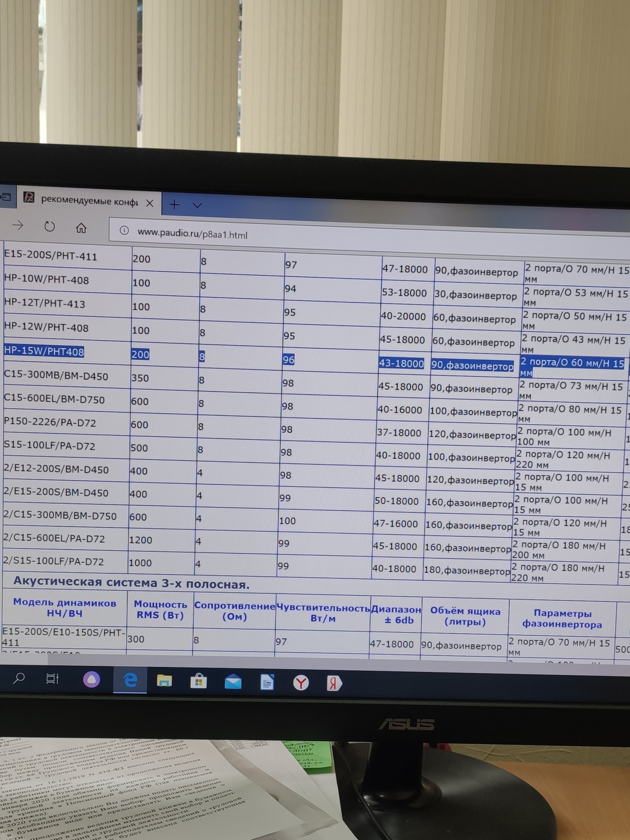Select the 2/E12-200S/BM-D450 model cell
This screenshot has height=840, width=630.
(66, 470)
